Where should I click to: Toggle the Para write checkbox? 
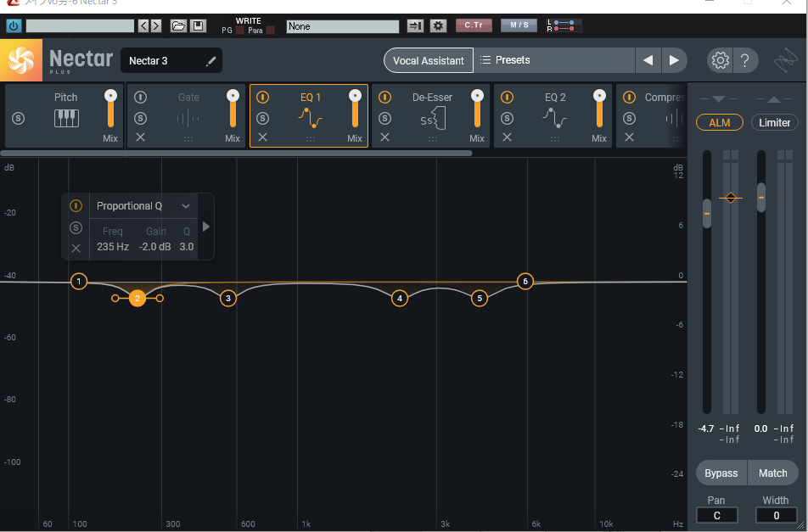pyautogui.click(x=270, y=31)
